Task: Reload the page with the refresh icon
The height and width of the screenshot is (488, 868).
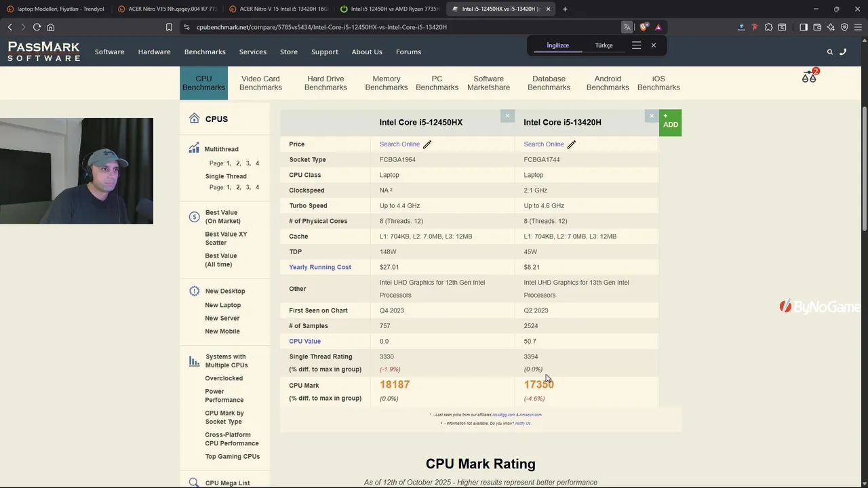Action: point(37,27)
